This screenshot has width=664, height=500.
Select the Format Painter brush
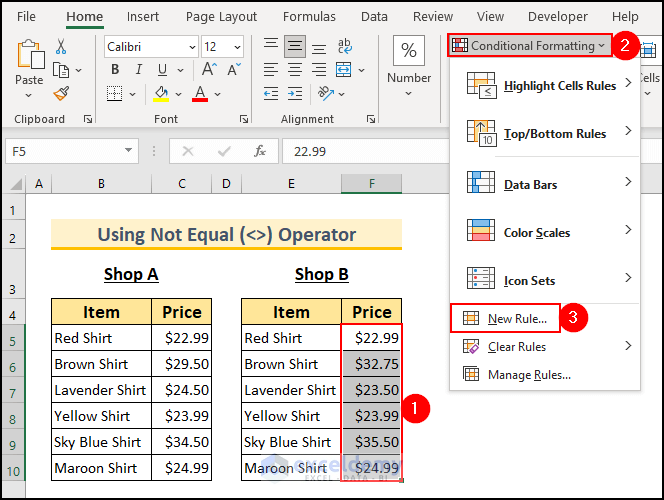(x=61, y=93)
